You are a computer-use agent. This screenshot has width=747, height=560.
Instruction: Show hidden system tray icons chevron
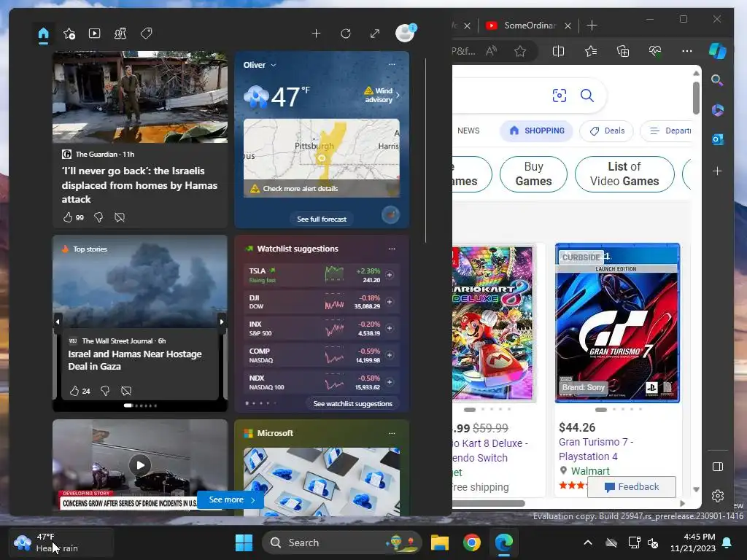[x=588, y=542]
